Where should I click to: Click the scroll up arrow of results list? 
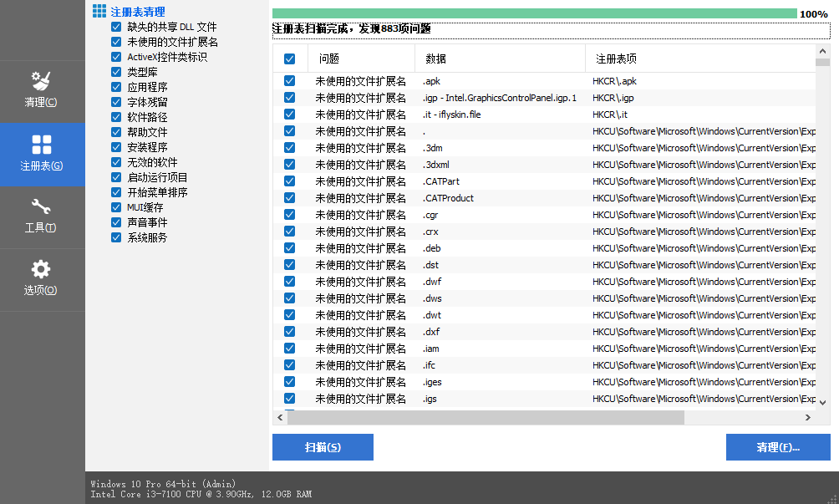pos(823,51)
